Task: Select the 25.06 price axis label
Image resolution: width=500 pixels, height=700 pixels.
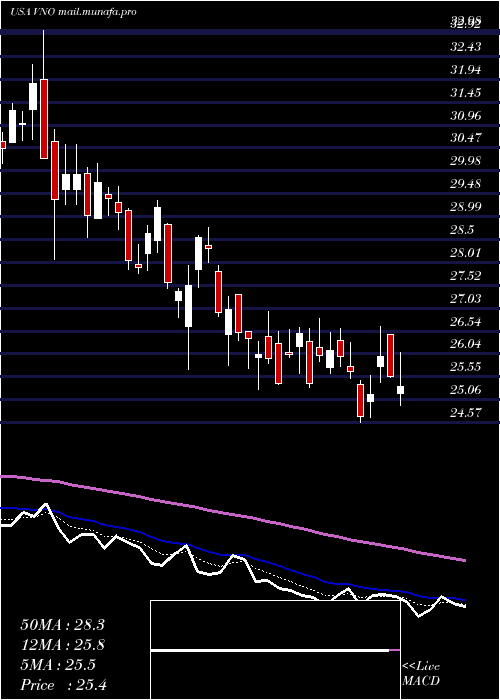Action: click(466, 390)
